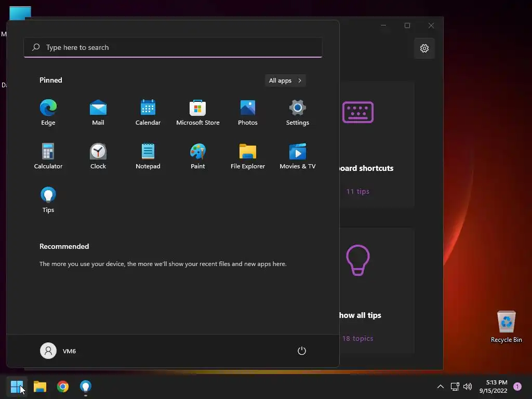Viewport: 532px width, 399px height.
Task: Launch the Clock app
Action: [98, 156]
